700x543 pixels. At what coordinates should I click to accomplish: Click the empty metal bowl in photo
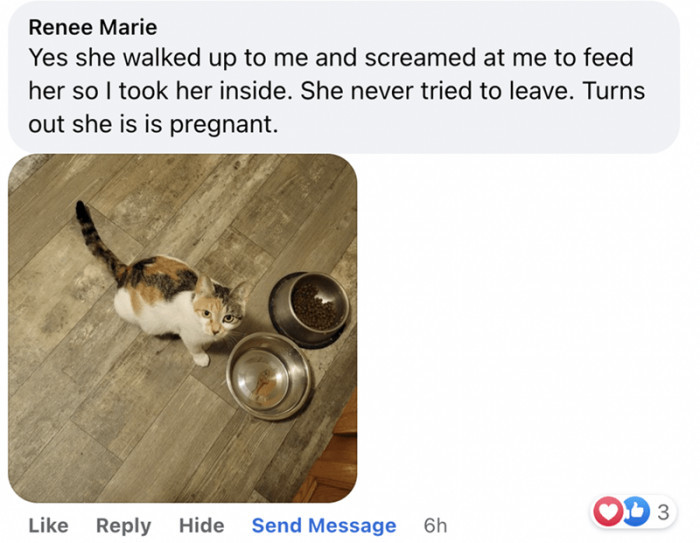pos(269,376)
